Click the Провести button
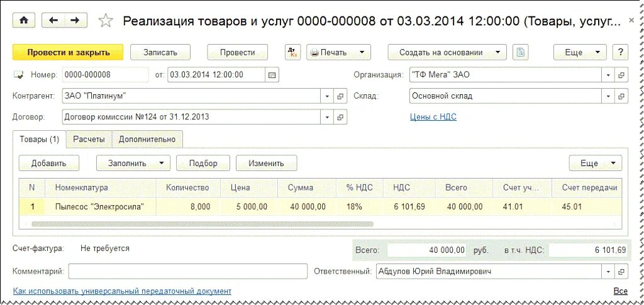Screen dimensions: 644x305 (x=237, y=52)
